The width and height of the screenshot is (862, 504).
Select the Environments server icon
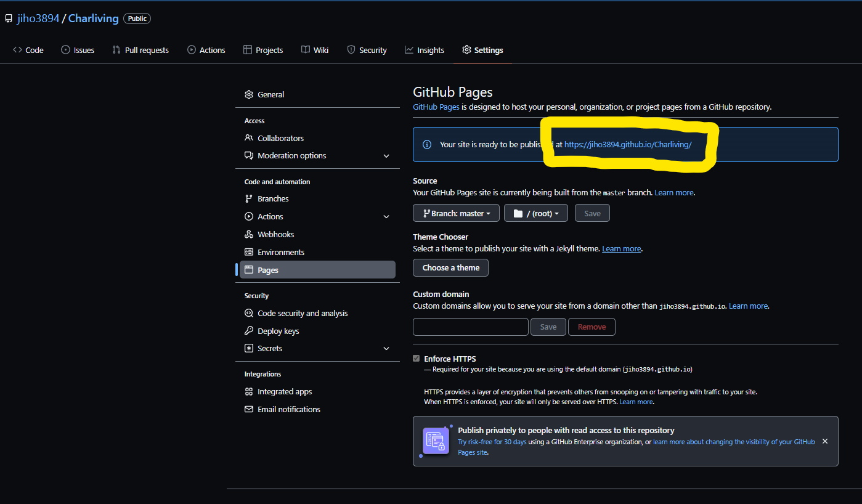[249, 252]
